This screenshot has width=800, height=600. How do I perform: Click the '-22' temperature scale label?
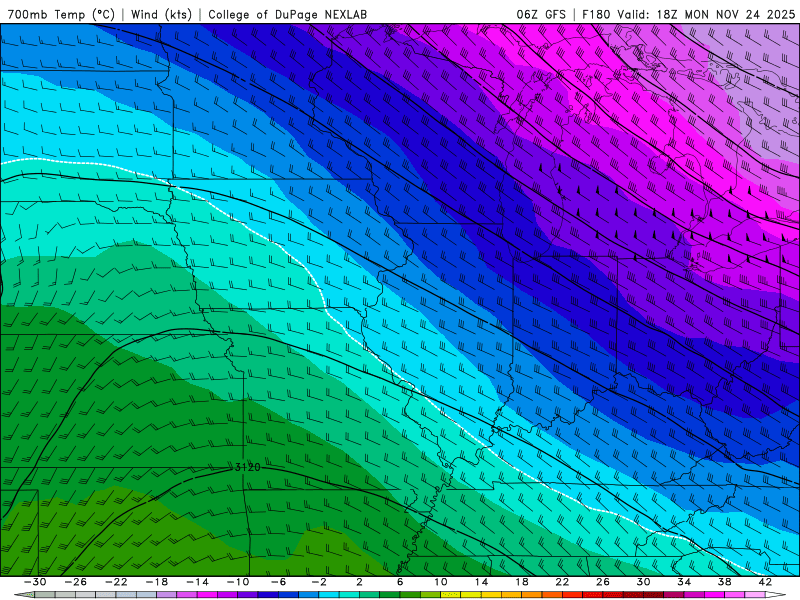116,582
